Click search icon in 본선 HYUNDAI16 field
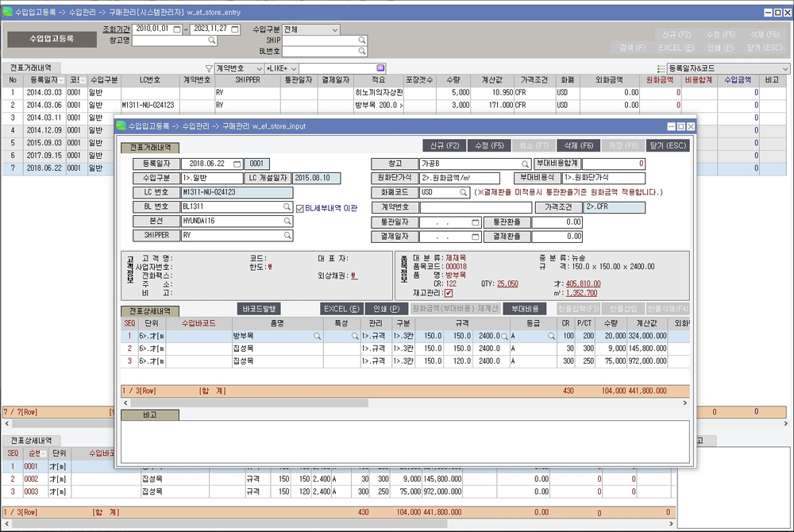 (x=287, y=222)
